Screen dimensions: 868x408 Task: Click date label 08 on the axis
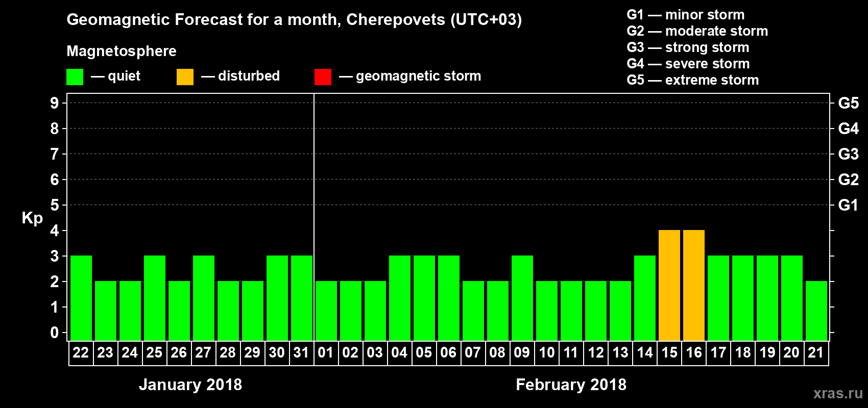pos(497,352)
